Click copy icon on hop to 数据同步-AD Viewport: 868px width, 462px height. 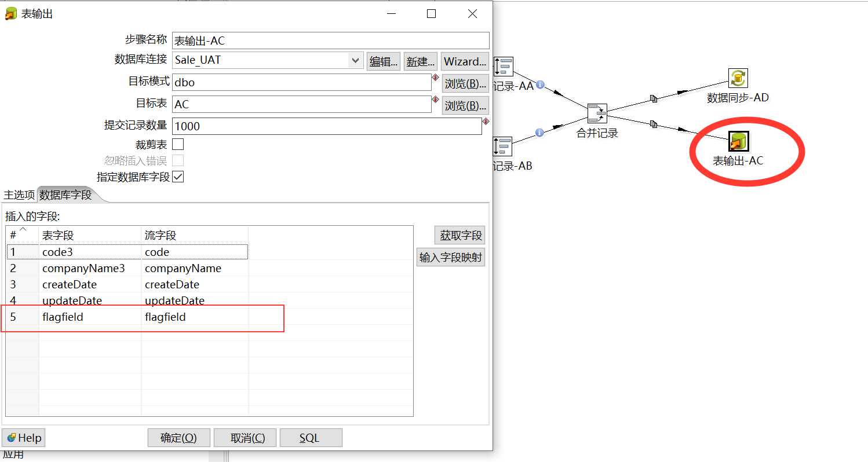[x=654, y=99]
